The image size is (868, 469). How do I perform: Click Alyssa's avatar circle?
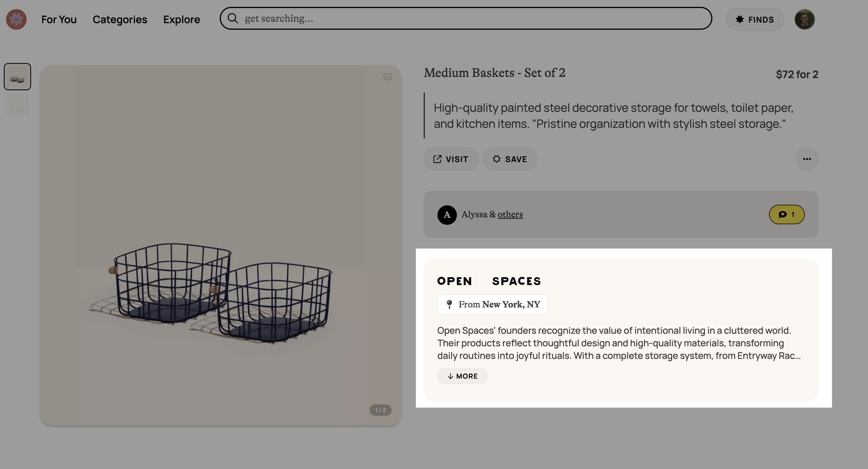(447, 215)
